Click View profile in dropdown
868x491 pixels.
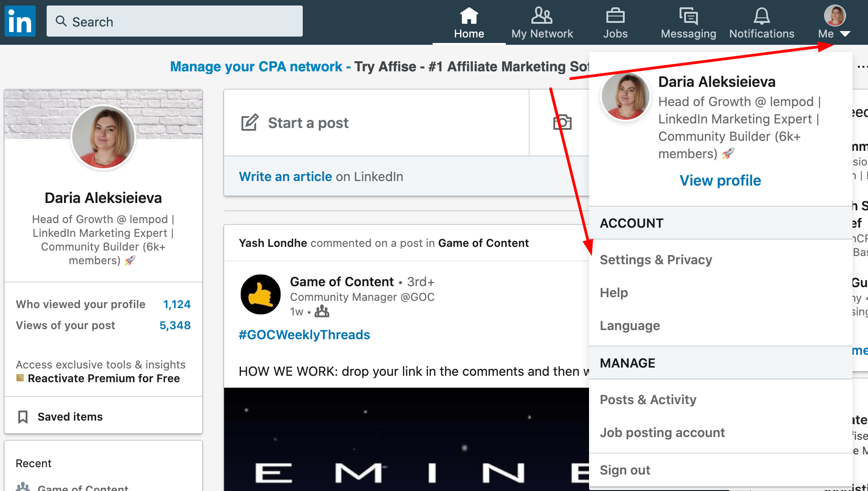[720, 181]
